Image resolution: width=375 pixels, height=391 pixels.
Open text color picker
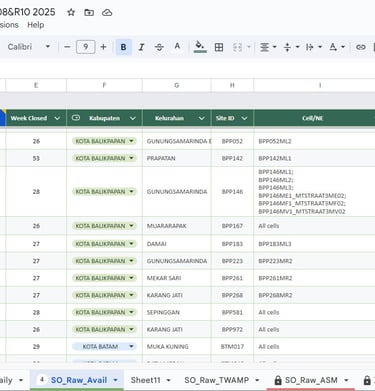tap(177, 47)
